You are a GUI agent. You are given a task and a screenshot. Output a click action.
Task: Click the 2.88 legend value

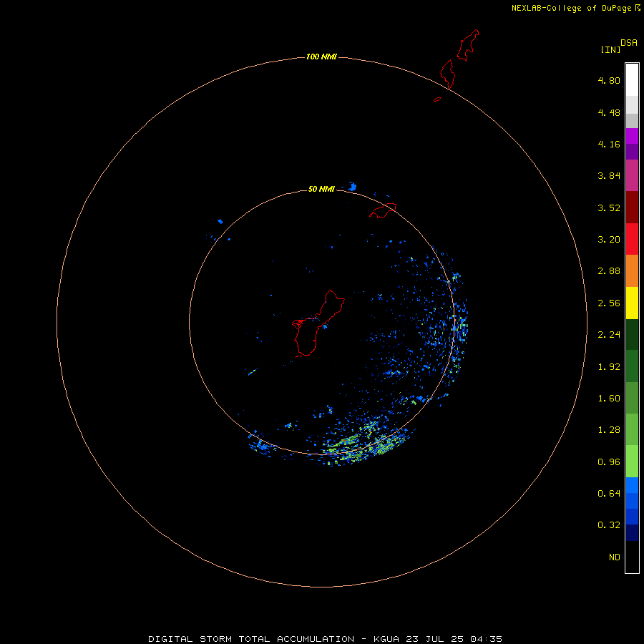(609, 271)
